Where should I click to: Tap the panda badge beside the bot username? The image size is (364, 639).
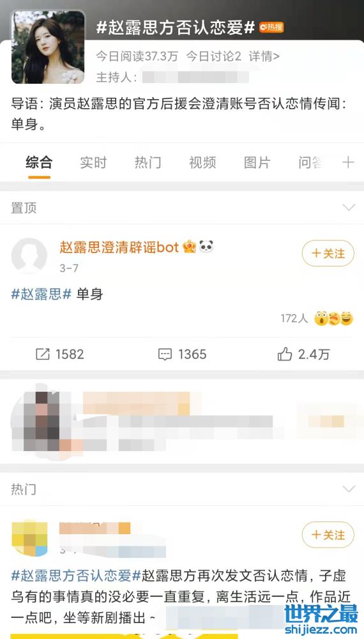[x=206, y=246]
